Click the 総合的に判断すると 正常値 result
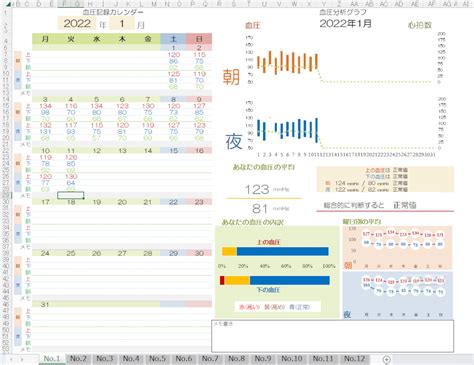The image size is (474, 365). 370,205
